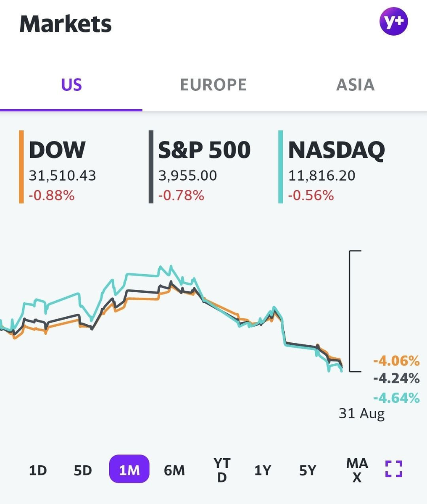Click the Markets page heading
The height and width of the screenshot is (504, 427).
coord(66,24)
